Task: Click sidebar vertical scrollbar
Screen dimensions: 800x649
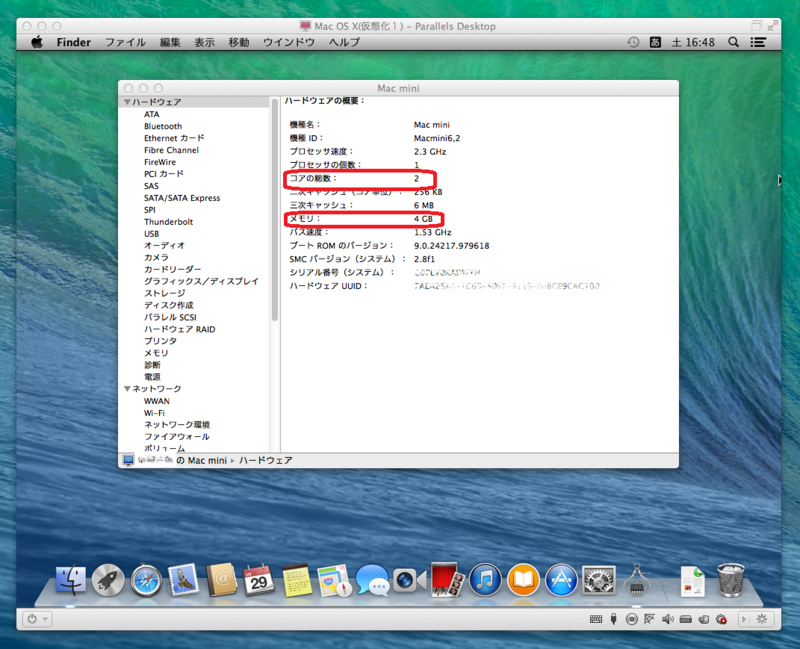Action: pyautogui.click(x=275, y=210)
